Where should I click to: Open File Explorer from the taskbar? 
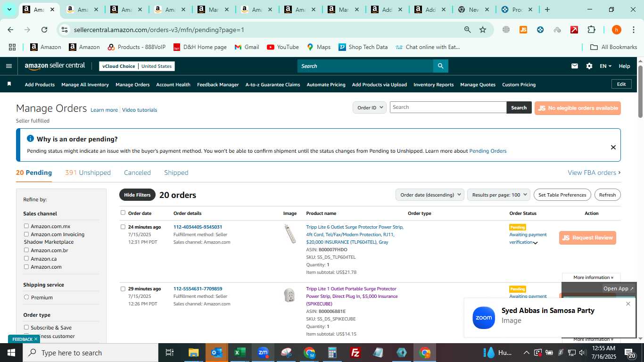point(194,353)
